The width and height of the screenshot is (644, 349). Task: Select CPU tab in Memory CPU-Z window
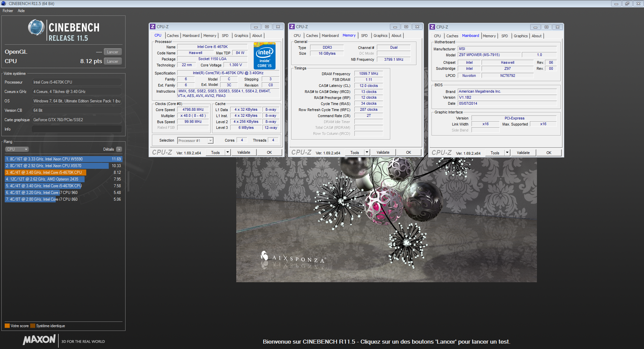pyautogui.click(x=297, y=36)
